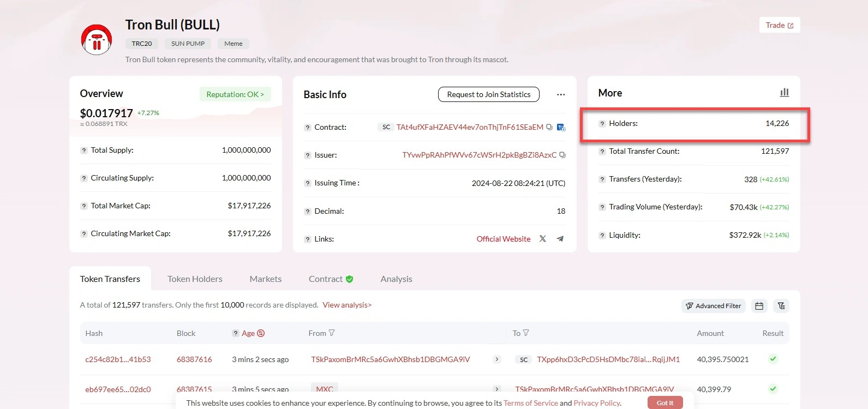Open the bar chart icon in More panel
868x409 pixels.
(x=785, y=93)
